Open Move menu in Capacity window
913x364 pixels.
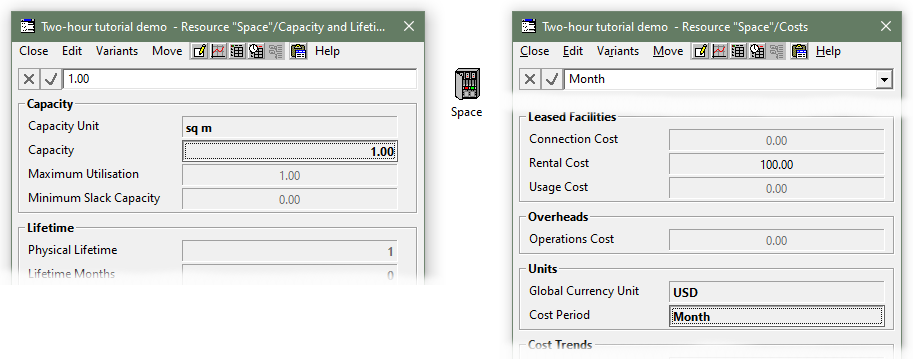[x=167, y=51]
